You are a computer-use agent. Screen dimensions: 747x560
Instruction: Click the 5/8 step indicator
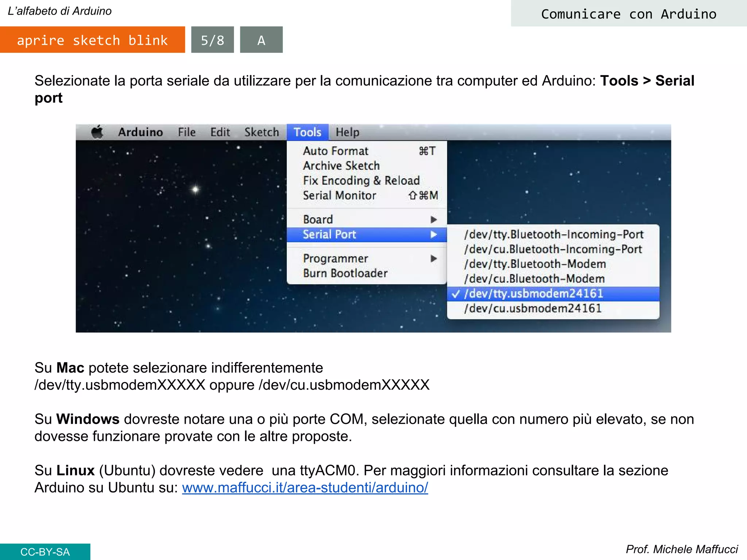point(213,40)
